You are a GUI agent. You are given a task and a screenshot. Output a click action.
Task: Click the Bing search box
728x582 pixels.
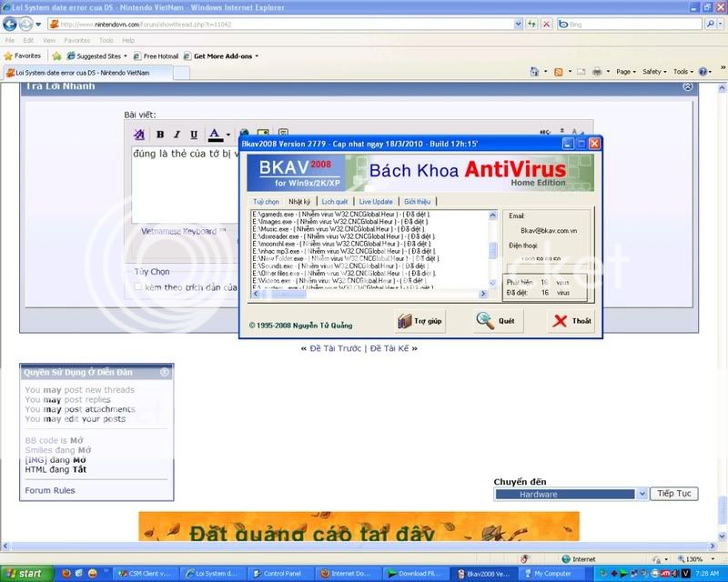coord(630,25)
